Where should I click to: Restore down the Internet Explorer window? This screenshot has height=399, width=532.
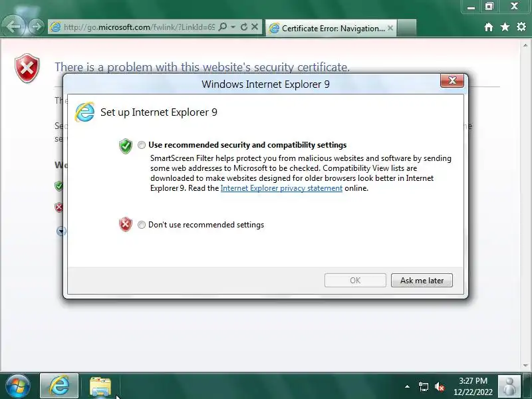point(489,7)
